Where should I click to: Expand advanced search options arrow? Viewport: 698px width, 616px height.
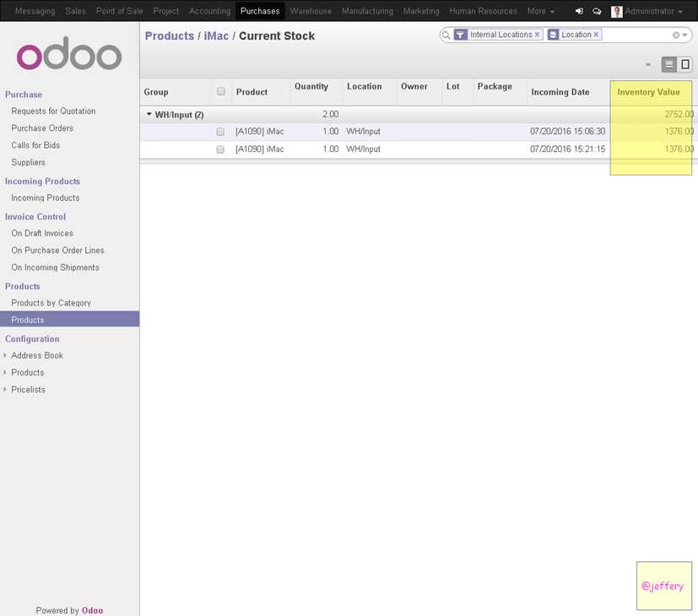684,35
